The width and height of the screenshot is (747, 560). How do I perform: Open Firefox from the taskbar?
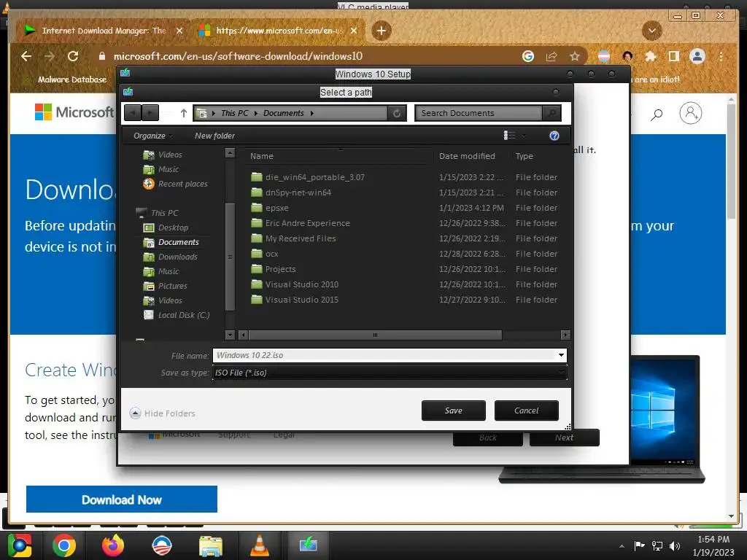(113, 545)
